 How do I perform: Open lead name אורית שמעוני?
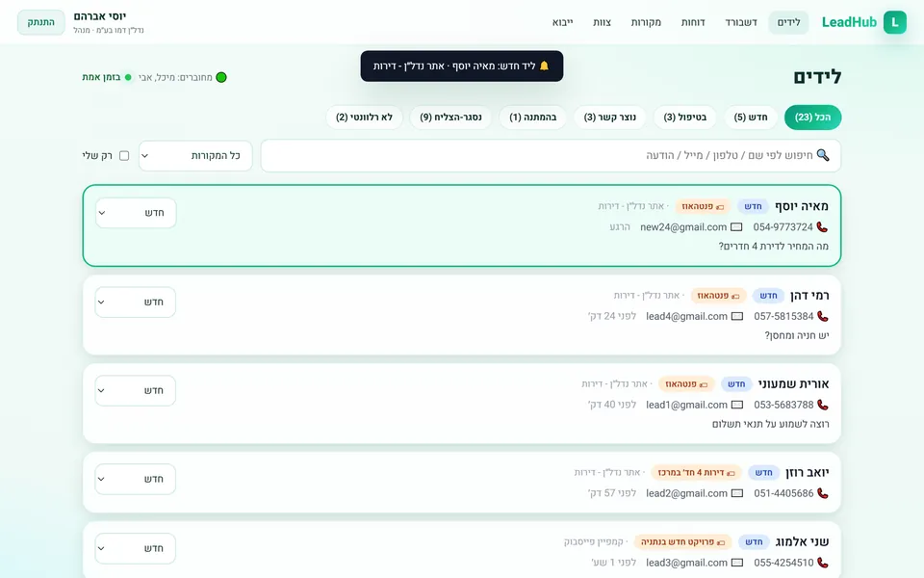[793, 384]
